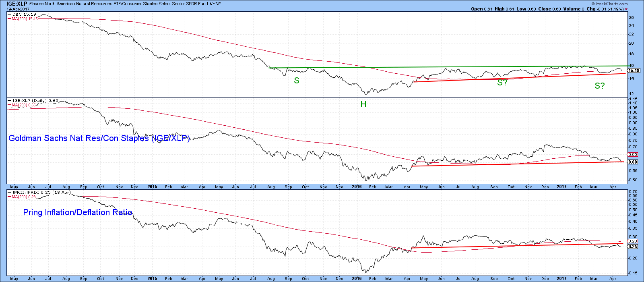Viewport: 644px width, 282px height.
Task: Click the Volume 0 reading
Action: pyautogui.click(x=573, y=9)
